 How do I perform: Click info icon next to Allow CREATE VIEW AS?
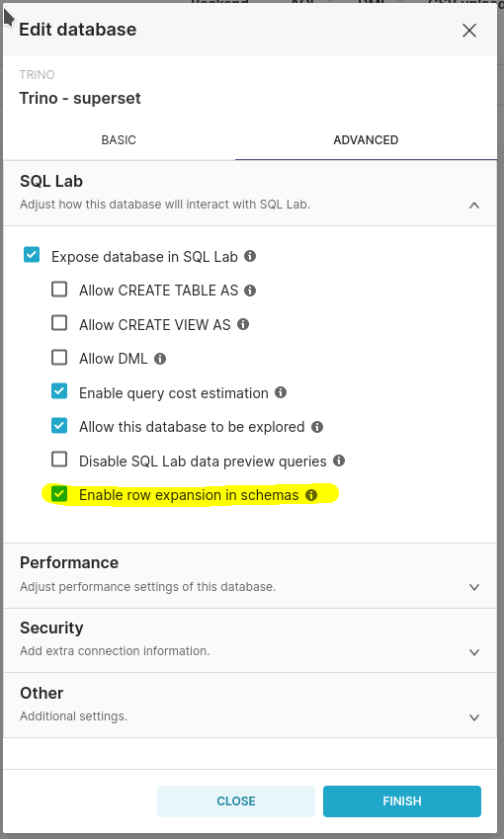pyautogui.click(x=243, y=324)
